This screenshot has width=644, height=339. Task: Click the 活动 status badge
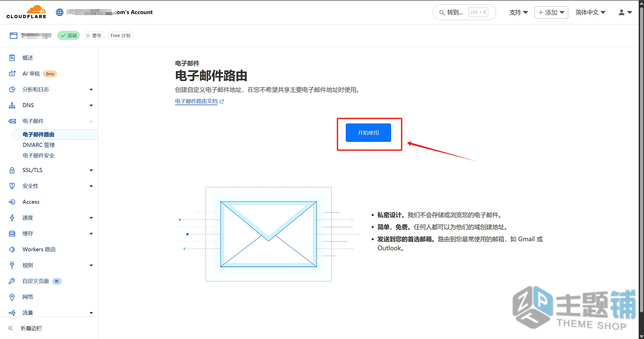pos(68,36)
